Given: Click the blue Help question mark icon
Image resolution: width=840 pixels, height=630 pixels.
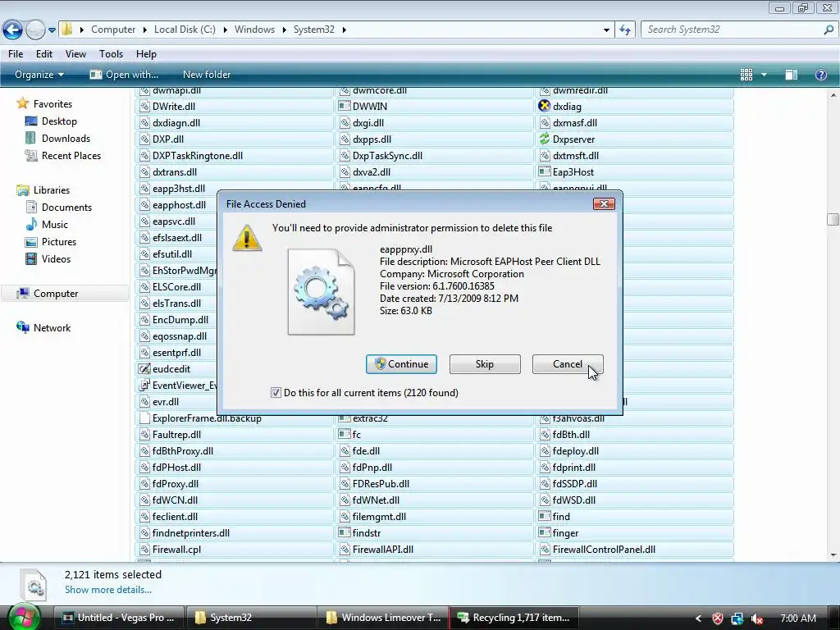Looking at the screenshot, I should (820, 75).
